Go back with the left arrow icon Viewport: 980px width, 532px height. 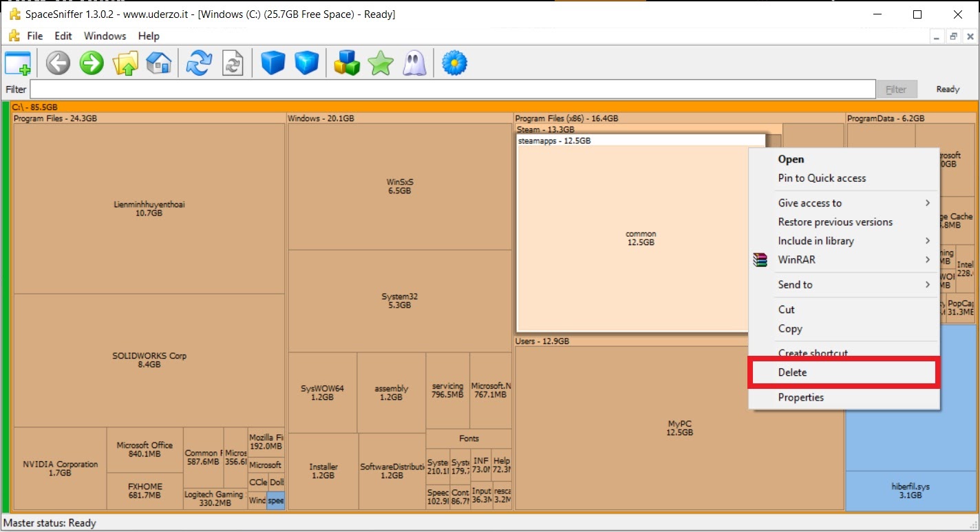pos(58,63)
